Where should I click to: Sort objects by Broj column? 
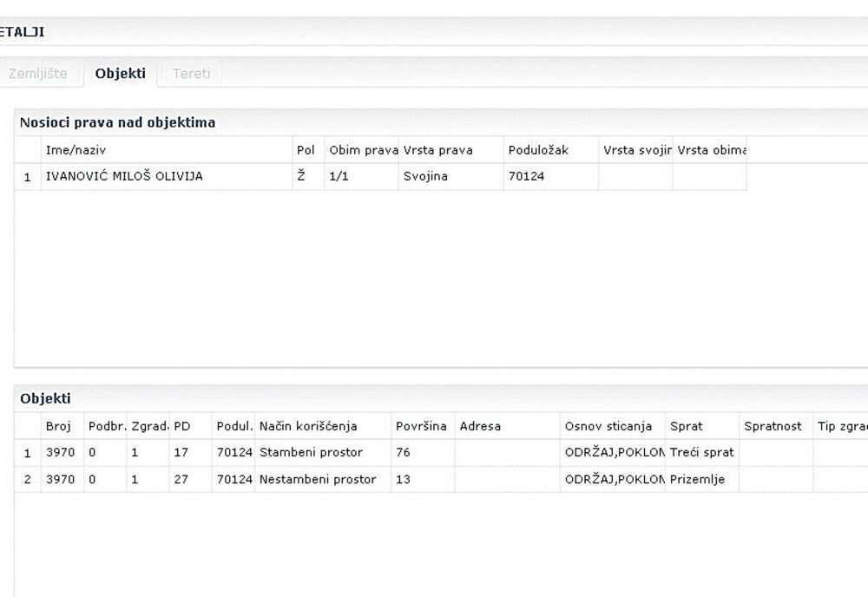tap(58, 426)
